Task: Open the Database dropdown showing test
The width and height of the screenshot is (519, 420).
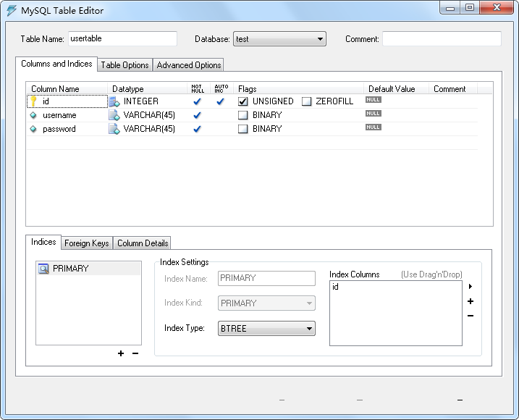Action: 279,39
